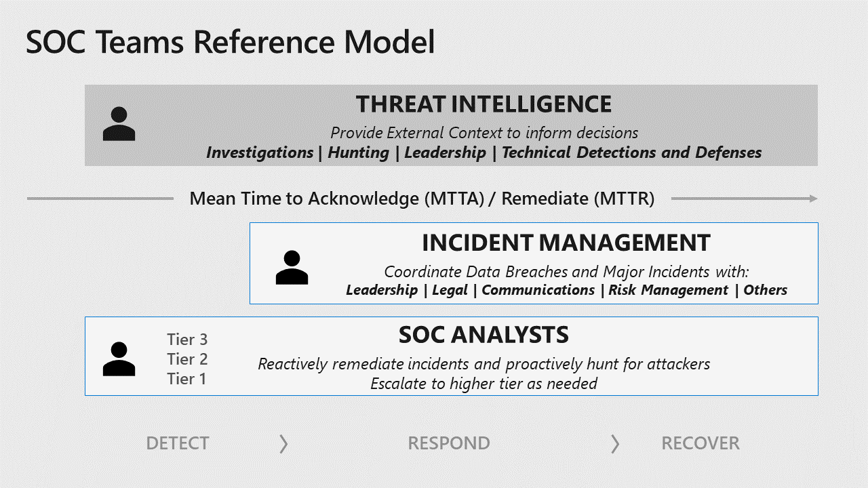
Task: Click the SOC Teams Reference Model title
Action: (231, 42)
